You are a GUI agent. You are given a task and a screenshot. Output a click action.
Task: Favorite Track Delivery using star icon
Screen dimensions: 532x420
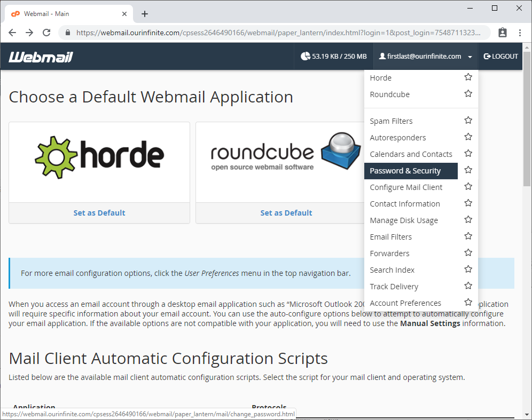(468, 286)
